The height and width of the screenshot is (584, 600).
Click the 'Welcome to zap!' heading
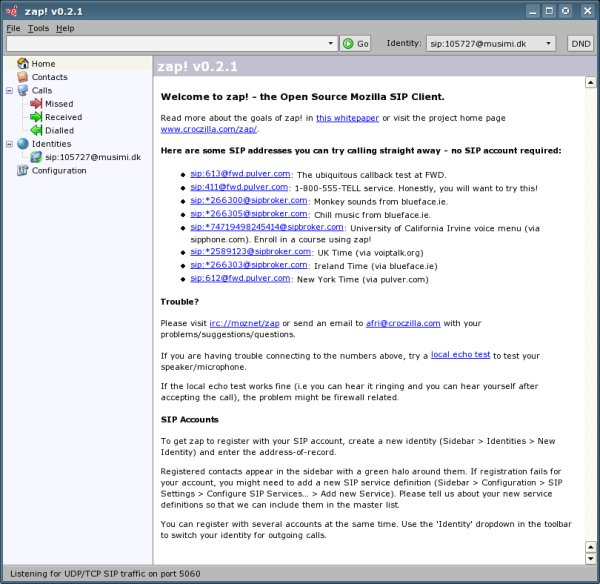pyautogui.click(x=302, y=97)
